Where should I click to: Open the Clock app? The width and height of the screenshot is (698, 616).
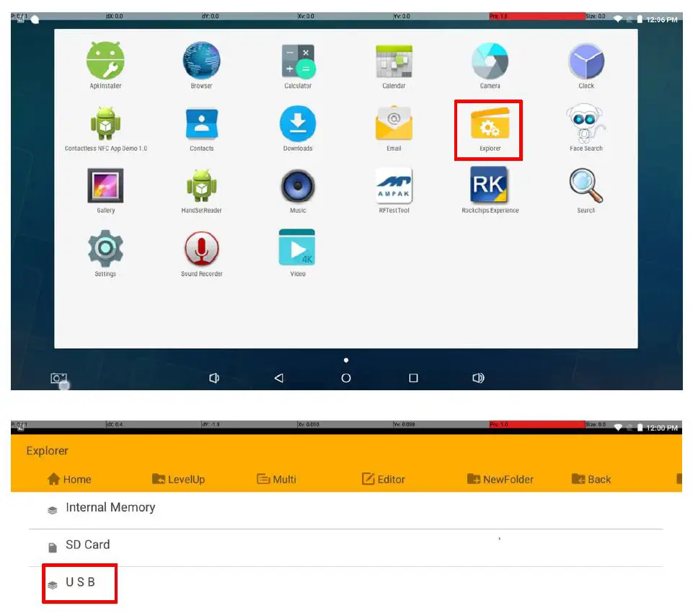click(586, 65)
